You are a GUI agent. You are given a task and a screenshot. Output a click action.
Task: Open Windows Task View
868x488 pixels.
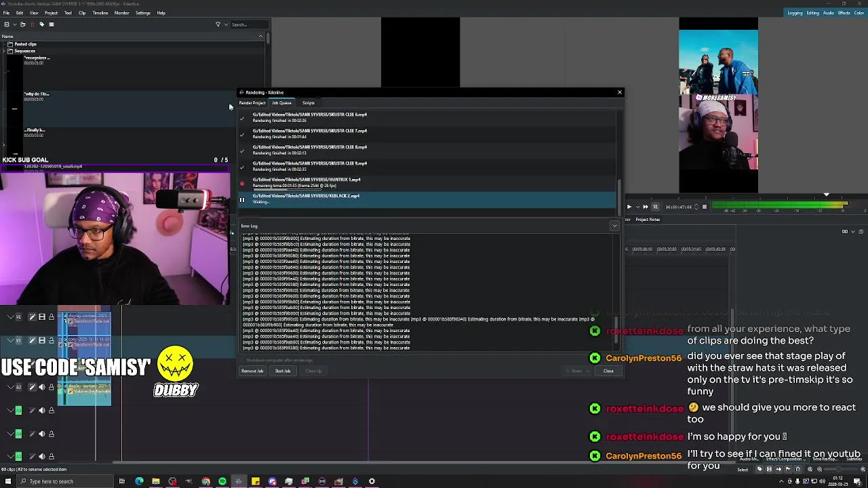tap(121, 481)
